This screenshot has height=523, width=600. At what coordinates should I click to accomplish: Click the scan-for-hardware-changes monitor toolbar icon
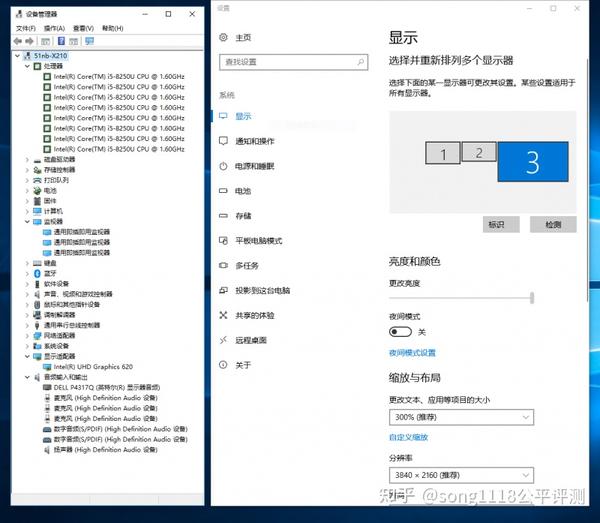click(90, 41)
